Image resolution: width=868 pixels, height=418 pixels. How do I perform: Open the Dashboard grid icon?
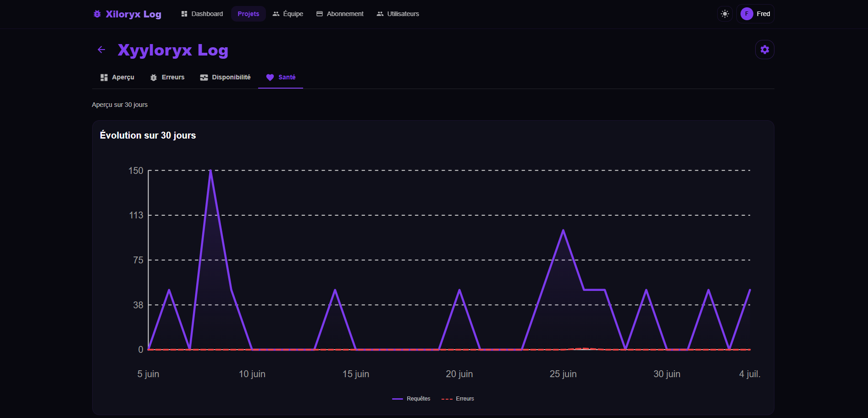[x=184, y=14]
